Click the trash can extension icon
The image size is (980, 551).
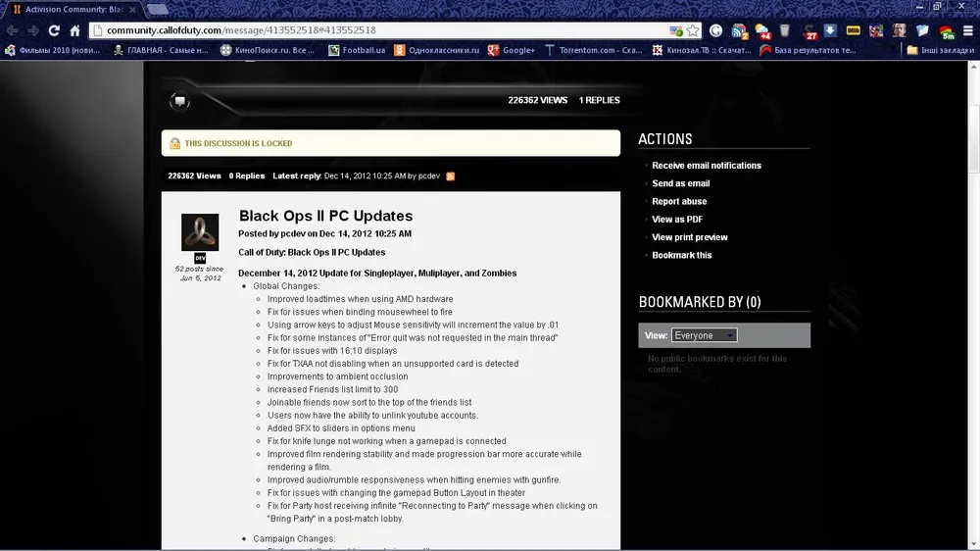(785, 30)
